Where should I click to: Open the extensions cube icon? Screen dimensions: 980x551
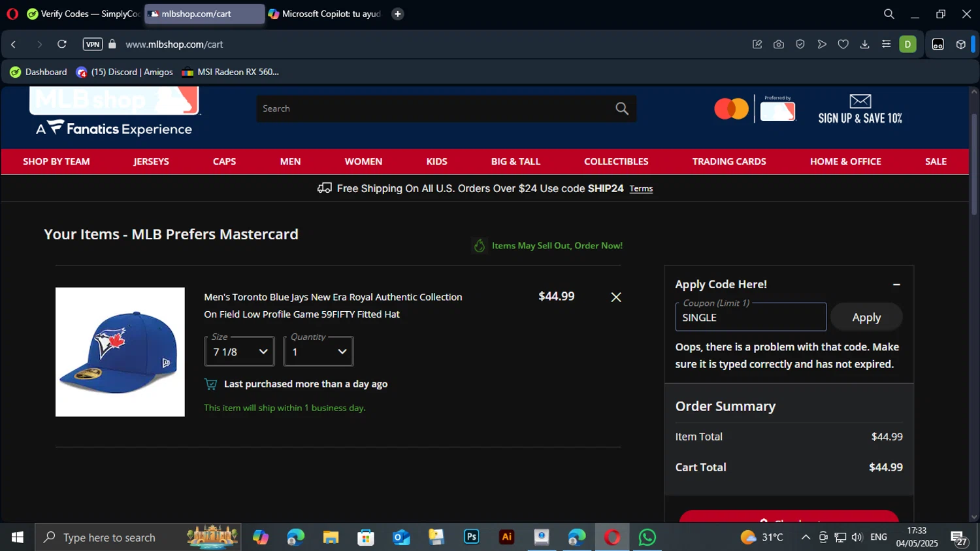pyautogui.click(x=960, y=44)
